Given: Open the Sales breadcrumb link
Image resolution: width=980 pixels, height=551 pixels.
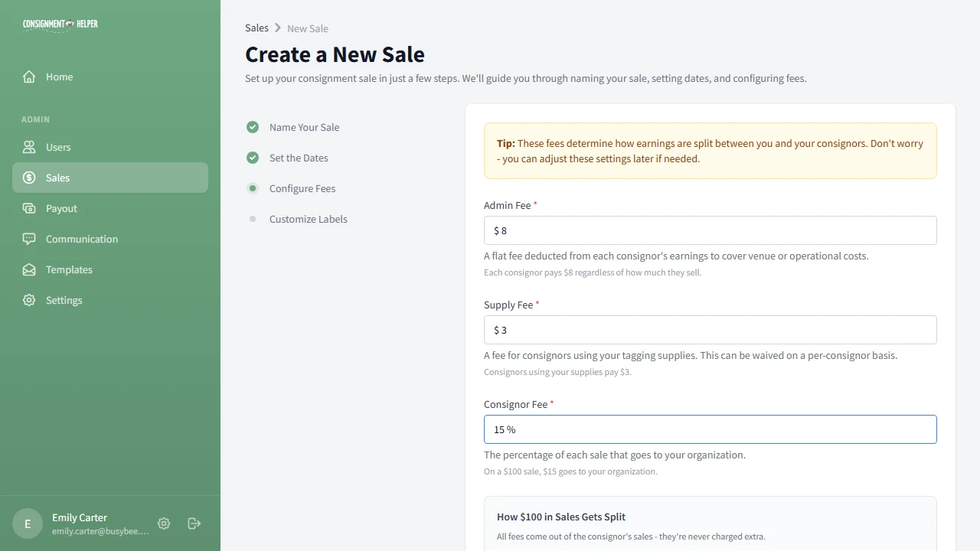Looking at the screenshot, I should coord(256,28).
